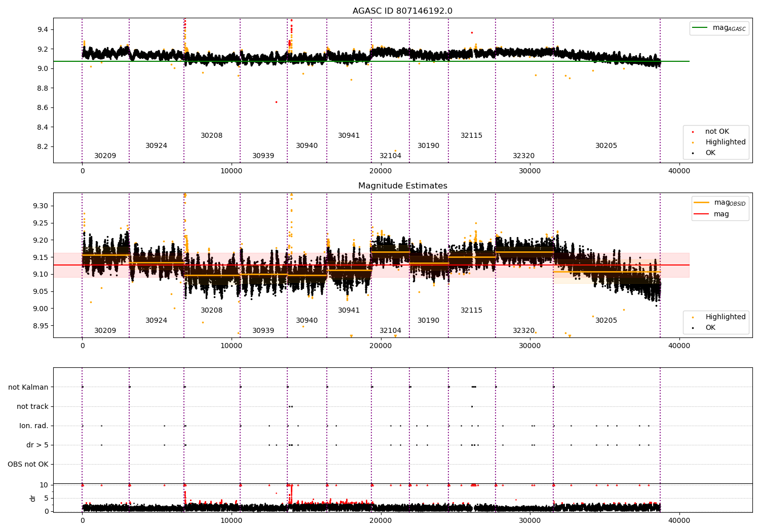Screen dimensions: 760x532
Task: Click the red mag legend entry in middle plot
Action: coord(712,214)
